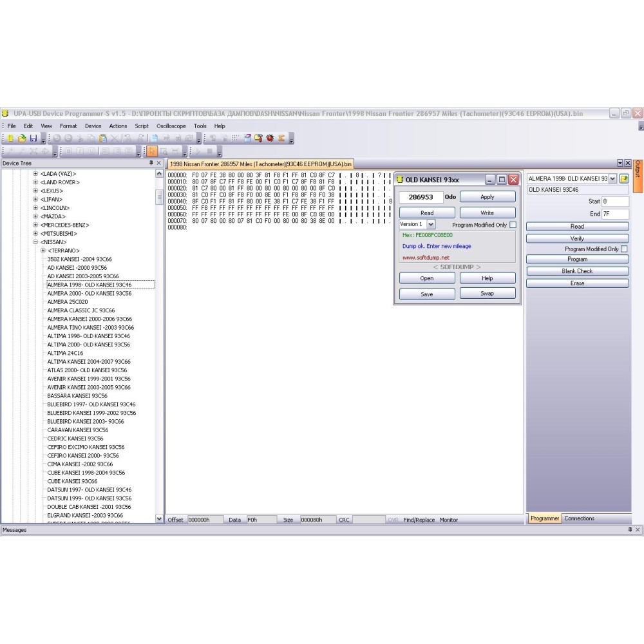
Task: Click the save floppy disk icon
Action: [x=33, y=138]
